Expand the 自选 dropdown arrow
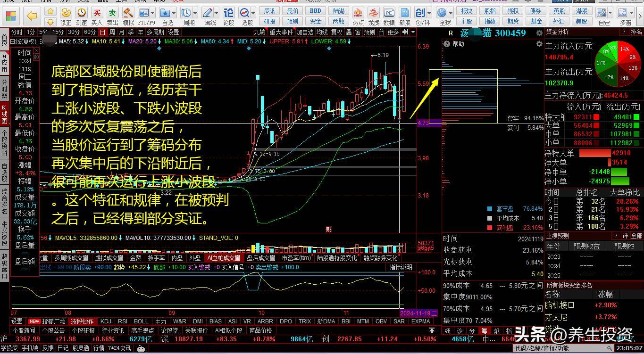This screenshot has width=644, height=354. 175,12
